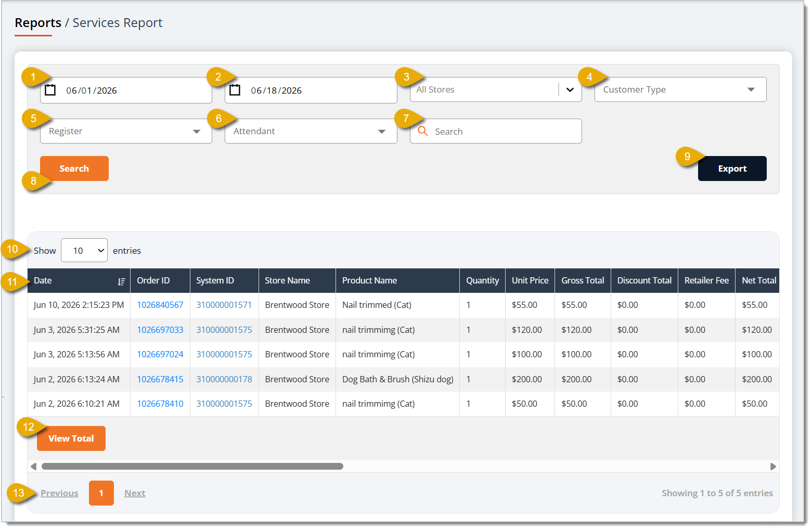Open order 1026678410 link
Screen dimensions: 812x530
(x=160, y=404)
